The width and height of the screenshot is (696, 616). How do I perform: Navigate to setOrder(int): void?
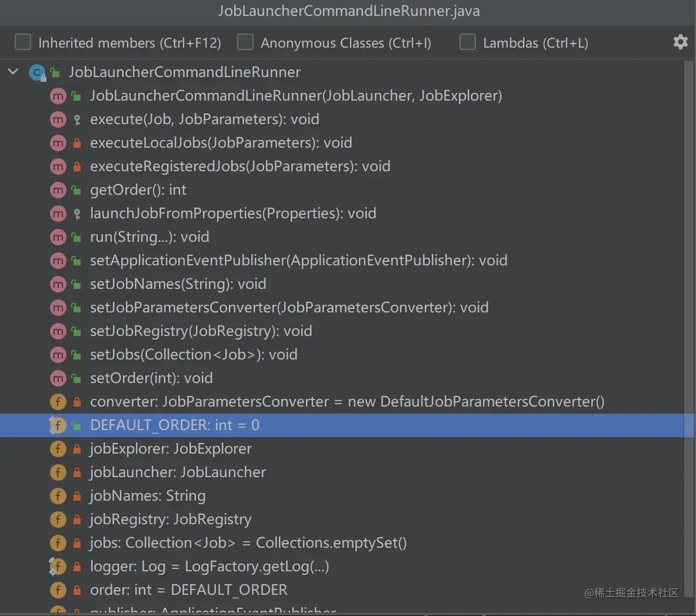pyautogui.click(x=151, y=378)
